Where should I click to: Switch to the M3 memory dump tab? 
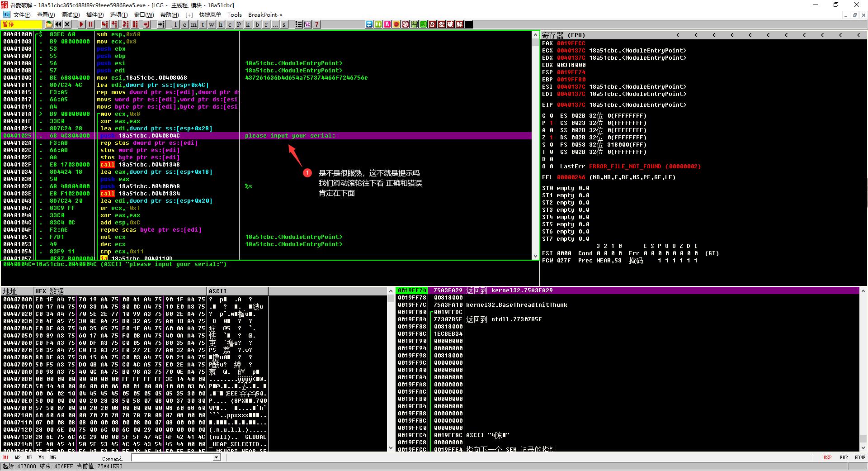coord(29,457)
